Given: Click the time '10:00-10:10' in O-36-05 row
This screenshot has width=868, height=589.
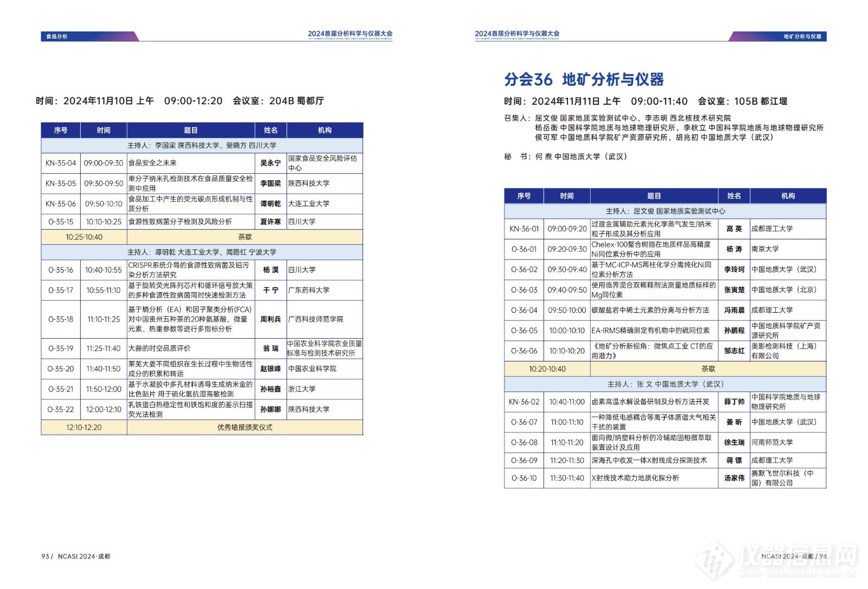Looking at the screenshot, I should pos(567,331).
